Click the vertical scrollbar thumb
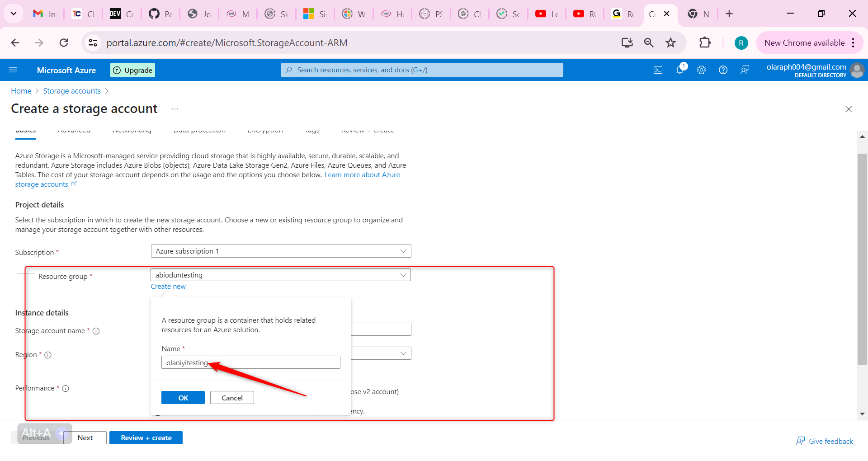The height and width of the screenshot is (461, 868). pyautogui.click(x=862, y=259)
